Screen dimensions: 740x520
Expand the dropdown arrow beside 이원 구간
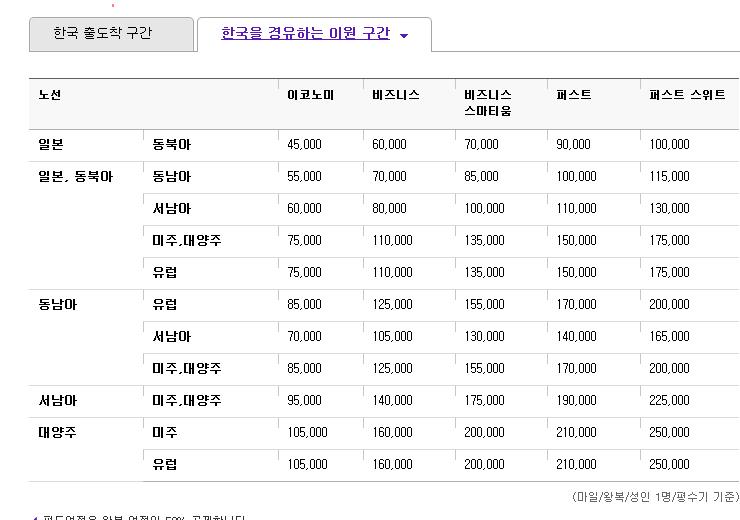pos(404,36)
